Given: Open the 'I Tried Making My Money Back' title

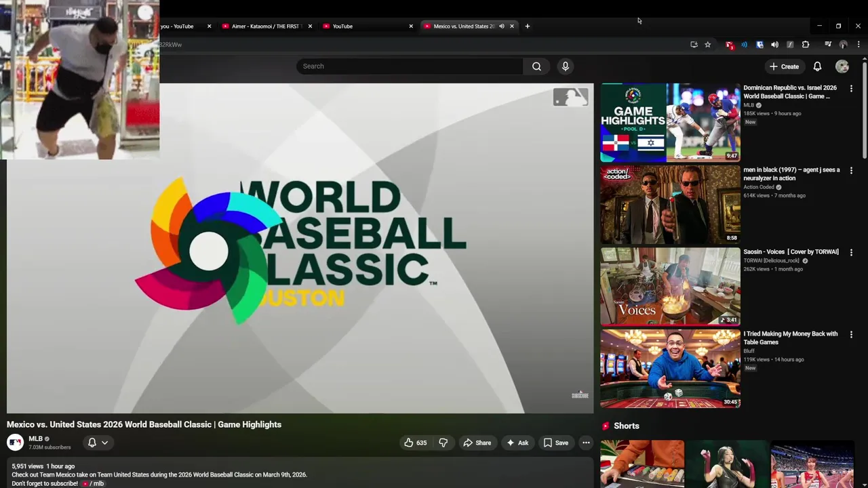Looking at the screenshot, I should pyautogui.click(x=791, y=338).
